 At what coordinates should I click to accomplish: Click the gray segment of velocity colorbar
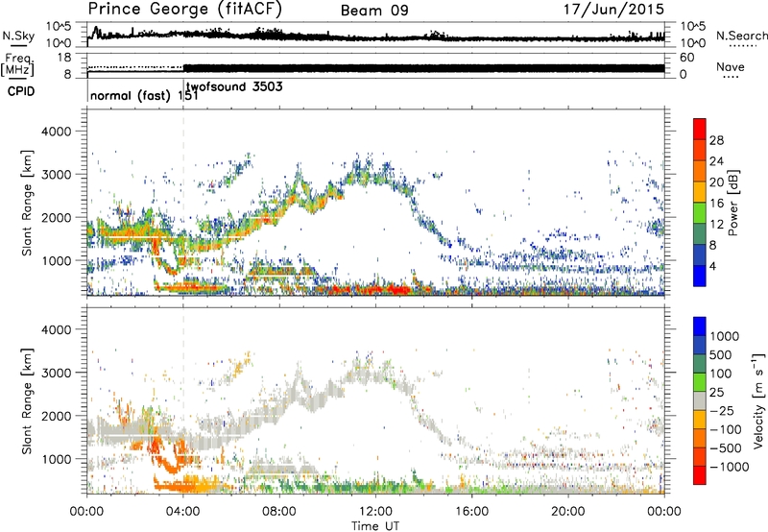tap(700, 400)
